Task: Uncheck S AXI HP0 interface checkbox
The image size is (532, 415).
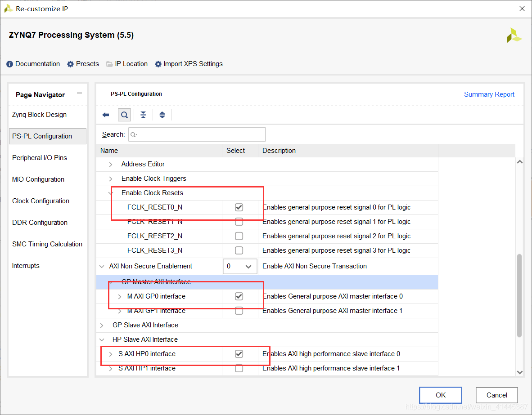Action: coord(239,354)
